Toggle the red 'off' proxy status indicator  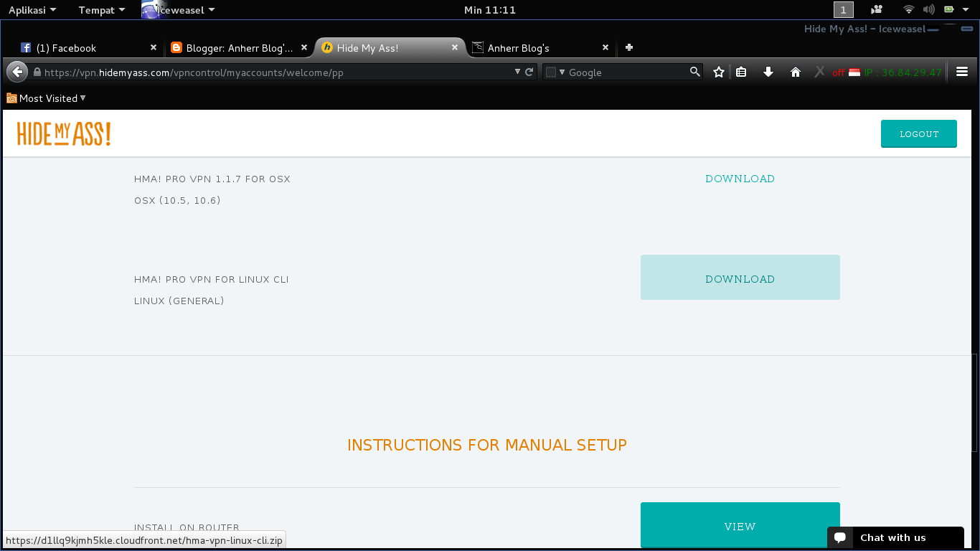click(838, 72)
